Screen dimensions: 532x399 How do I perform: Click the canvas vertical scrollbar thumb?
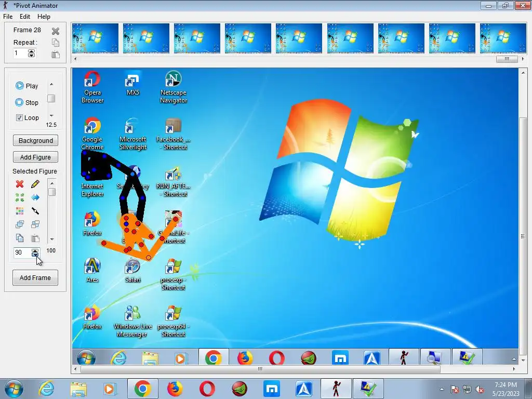coord(523,236)
